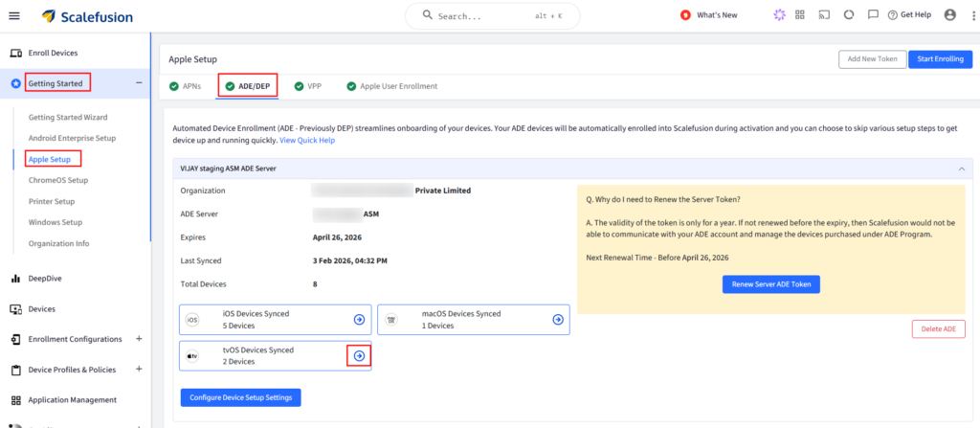Click the cast screen icon in header
980x428 pixels.
[824, 15]
